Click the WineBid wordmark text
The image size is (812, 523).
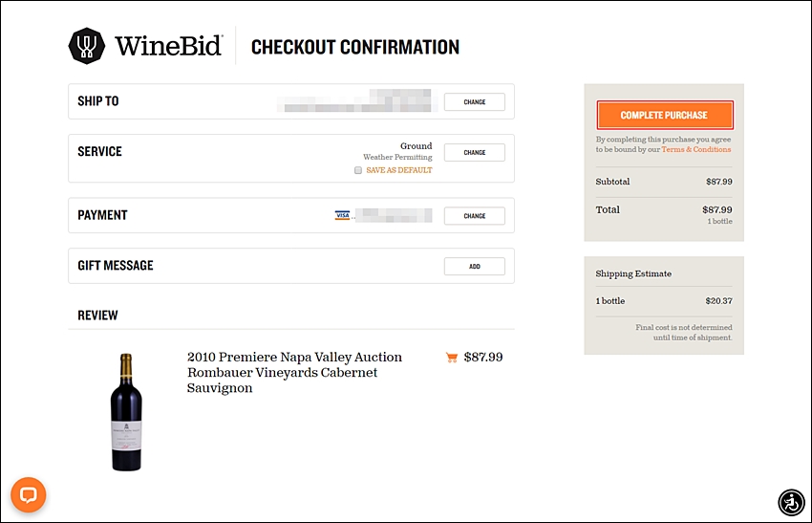click(168, 46)
